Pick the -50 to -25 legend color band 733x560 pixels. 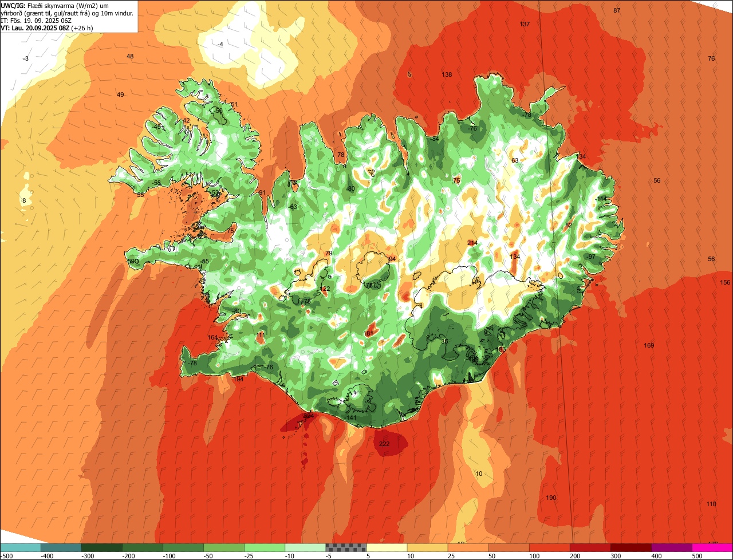click(223, 547)
